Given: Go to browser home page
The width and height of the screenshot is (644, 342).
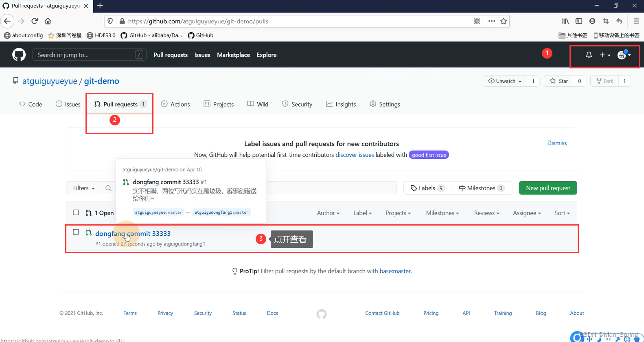Looking at the screenshot, I should click(48, 21).
